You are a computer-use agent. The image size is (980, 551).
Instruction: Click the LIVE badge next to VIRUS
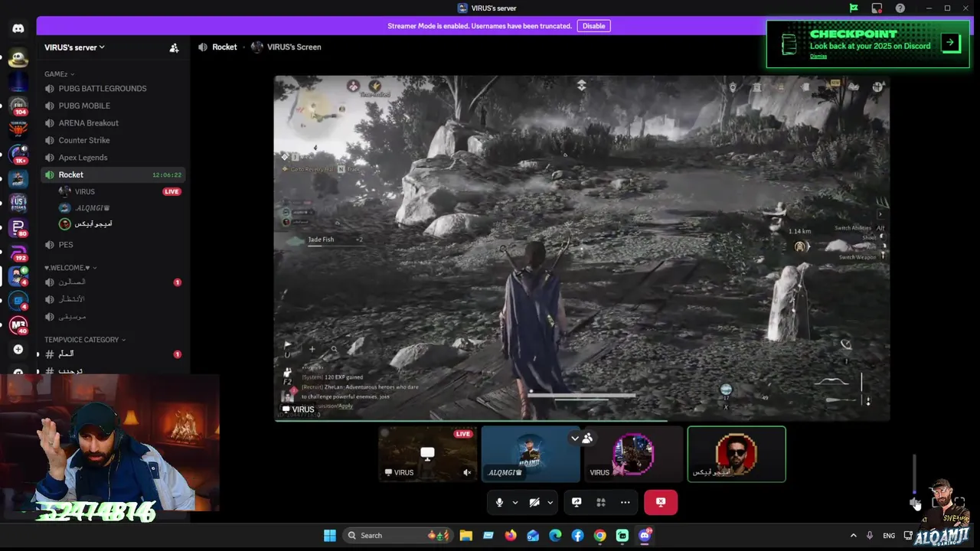tap(171, 191)
